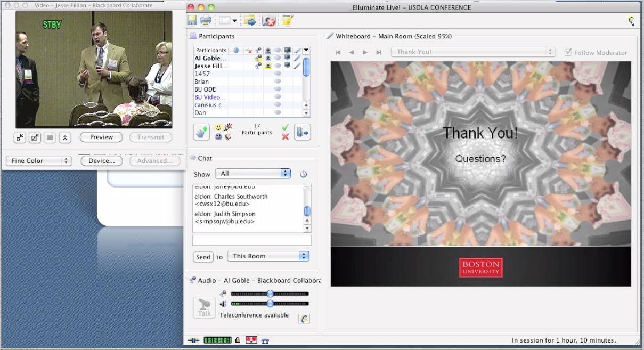Click the Save icon in the toolbar
This screenshot has width=644, height=350.
pyautogui.click(x=192, y=21)
